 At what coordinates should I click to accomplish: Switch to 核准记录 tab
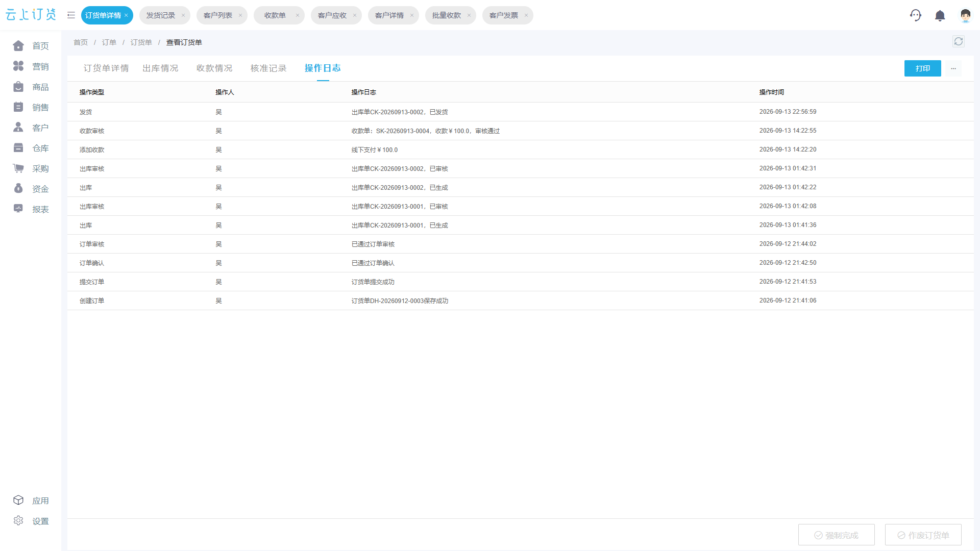pos(268,68)
